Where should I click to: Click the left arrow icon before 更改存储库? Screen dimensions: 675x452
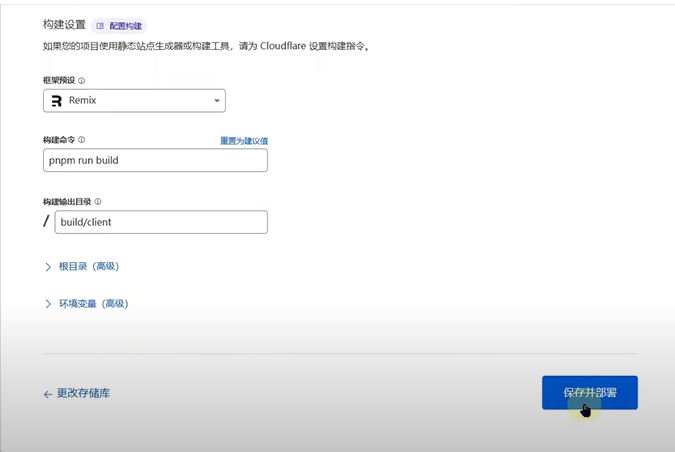click(x=48, y=394)
